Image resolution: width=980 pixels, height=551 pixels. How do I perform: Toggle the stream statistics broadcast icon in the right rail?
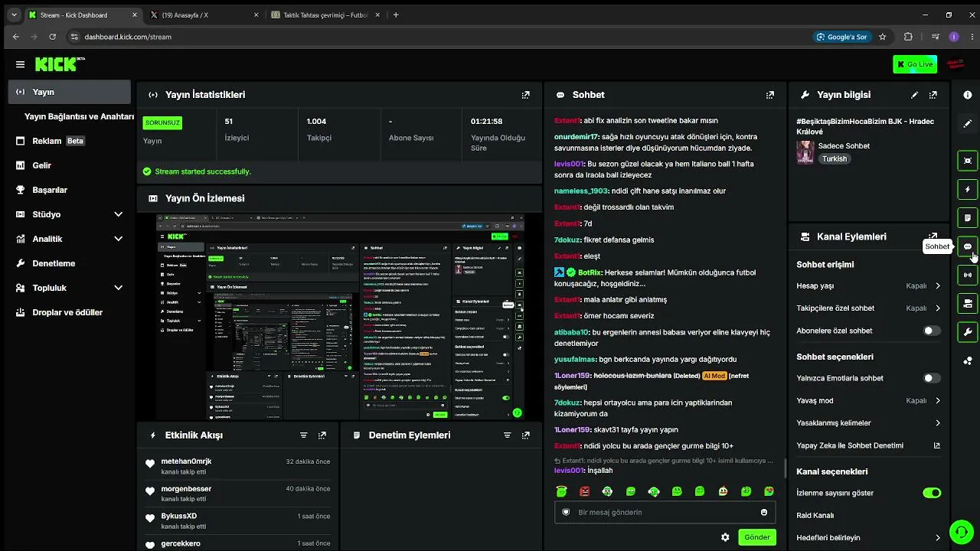point(968,275)
